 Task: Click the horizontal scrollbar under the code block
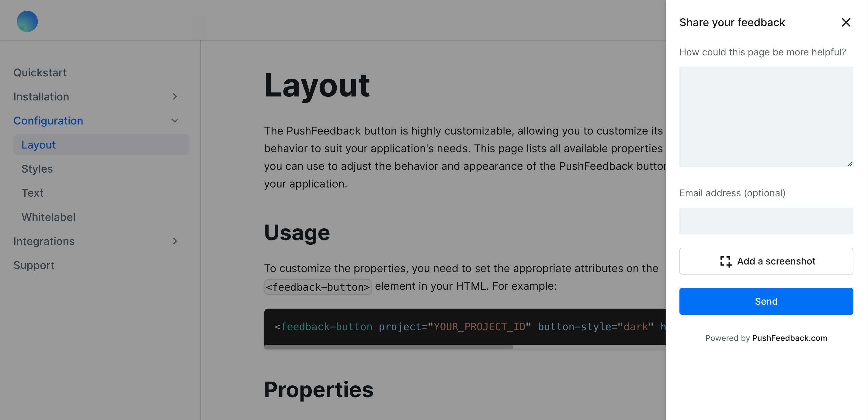pos(387,348)
